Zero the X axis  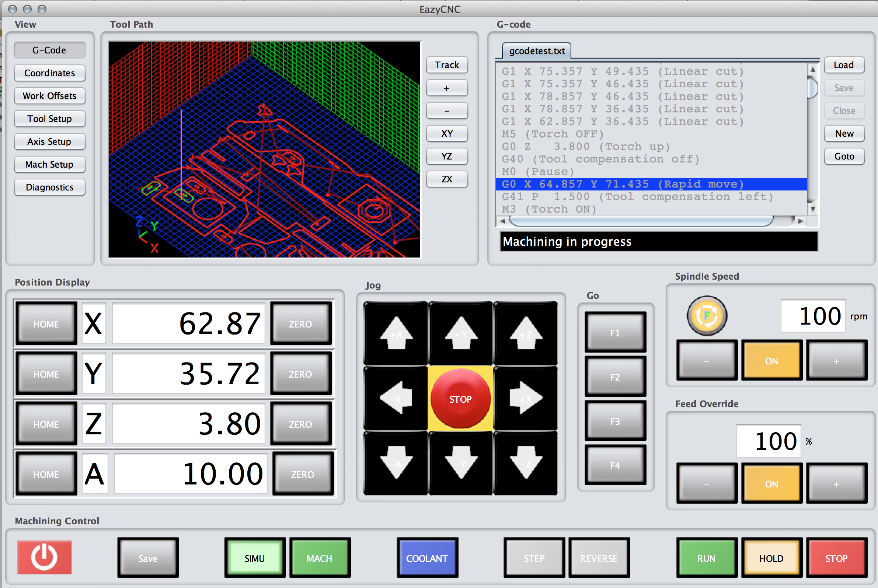coord(300,323)
